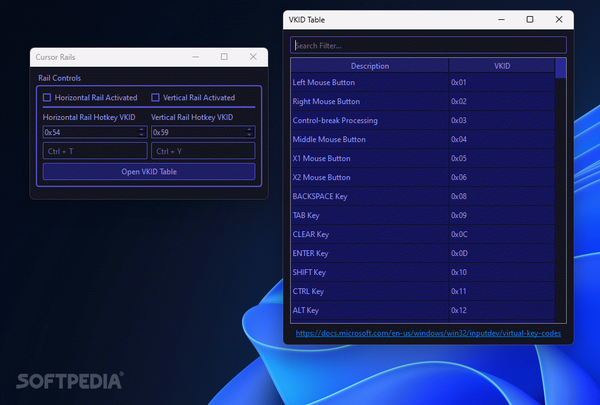Viewport: 600px width, 405px height.
Task: Click the 0x0C VKID cell
Action: (502, 234)
